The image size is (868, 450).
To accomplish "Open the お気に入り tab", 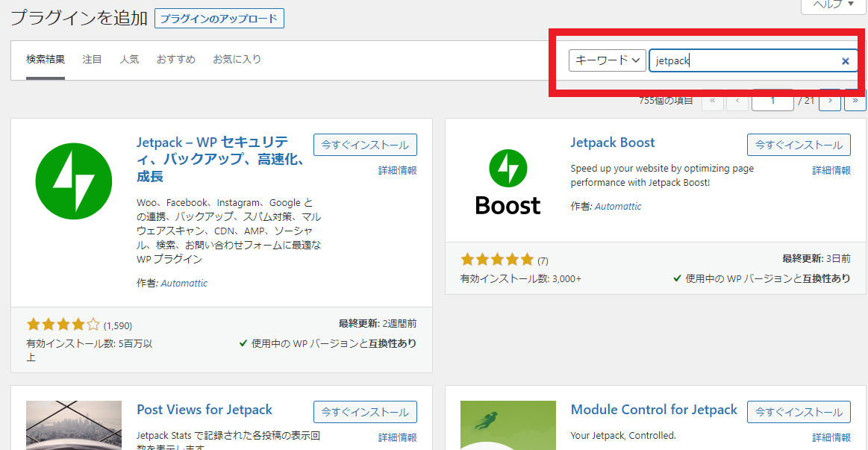I will click(237, 59).
